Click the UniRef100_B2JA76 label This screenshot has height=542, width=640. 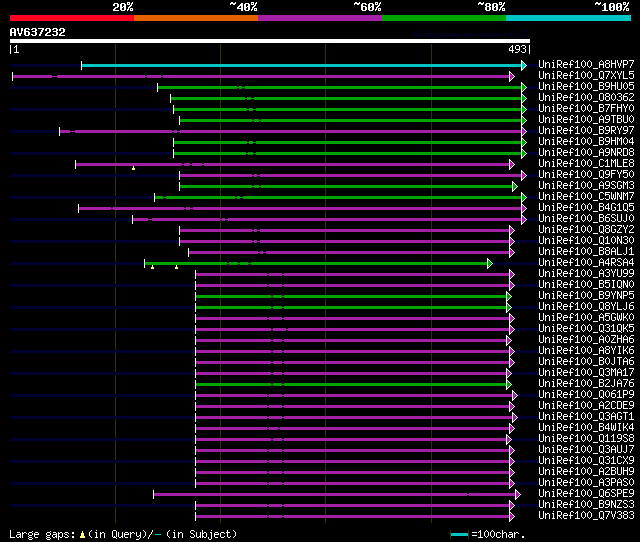(x=586, y=384)
